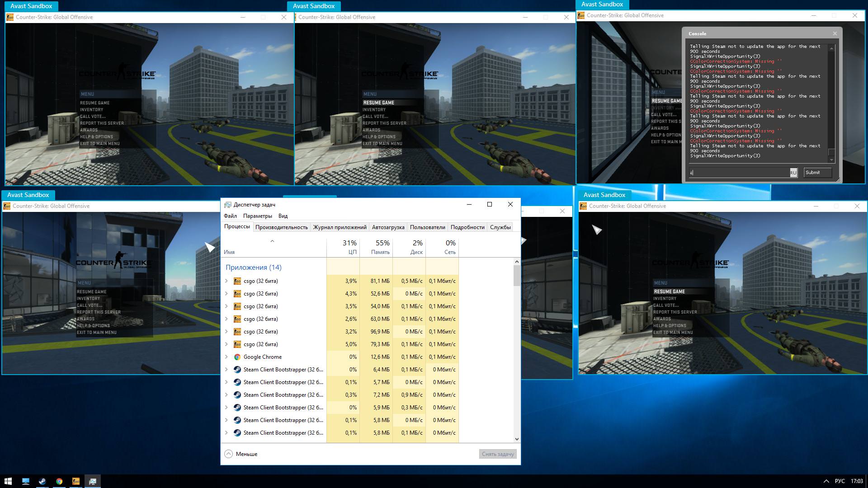Collapse details with the Меньше button

(x=241, y=454)
